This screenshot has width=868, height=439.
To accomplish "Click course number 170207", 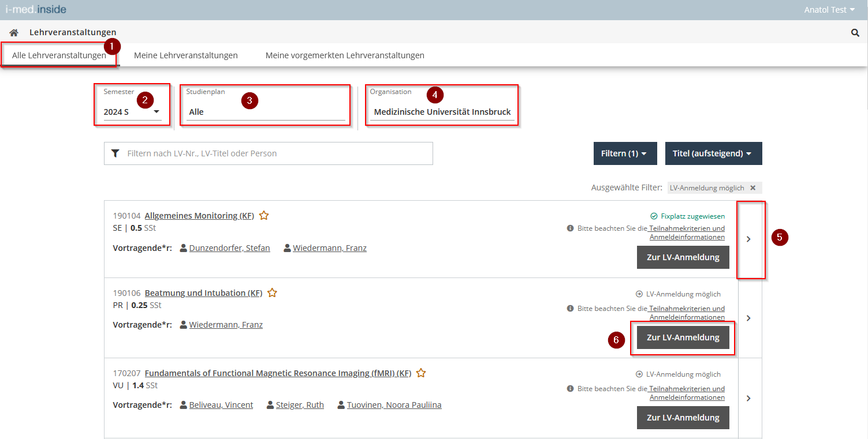I will pyautogui.click(x=126, y=373).
